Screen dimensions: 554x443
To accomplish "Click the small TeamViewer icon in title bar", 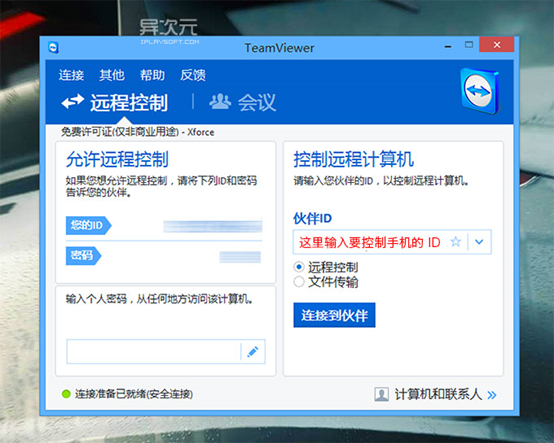I will pyautogui.click(x=53, y=48).
